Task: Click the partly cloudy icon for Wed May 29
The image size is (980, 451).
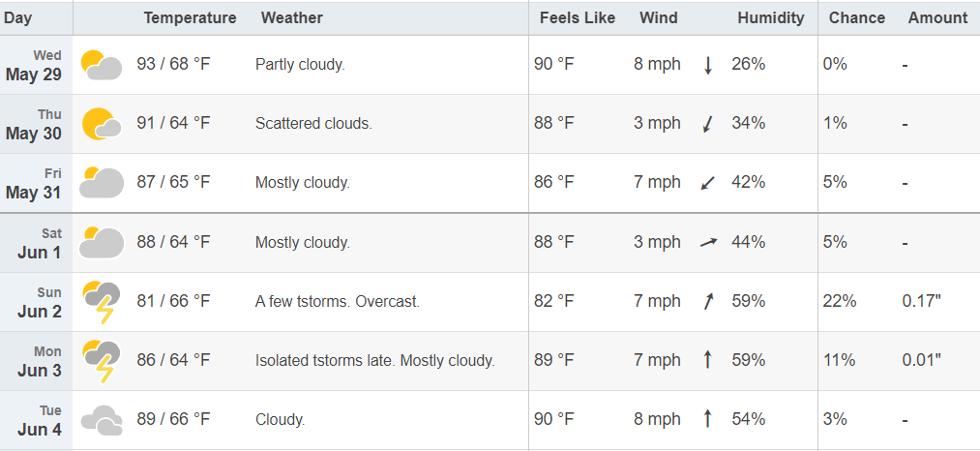Action: pos(102,65)
